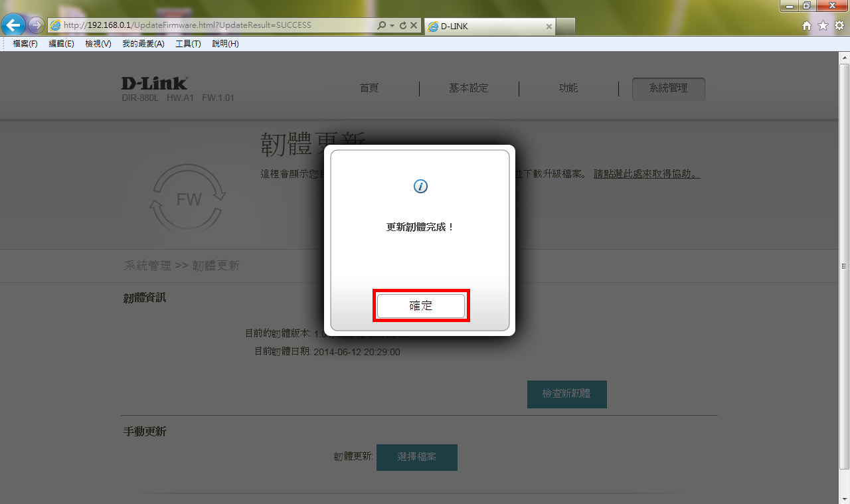Click the 檢查新韌體 button

566,394
